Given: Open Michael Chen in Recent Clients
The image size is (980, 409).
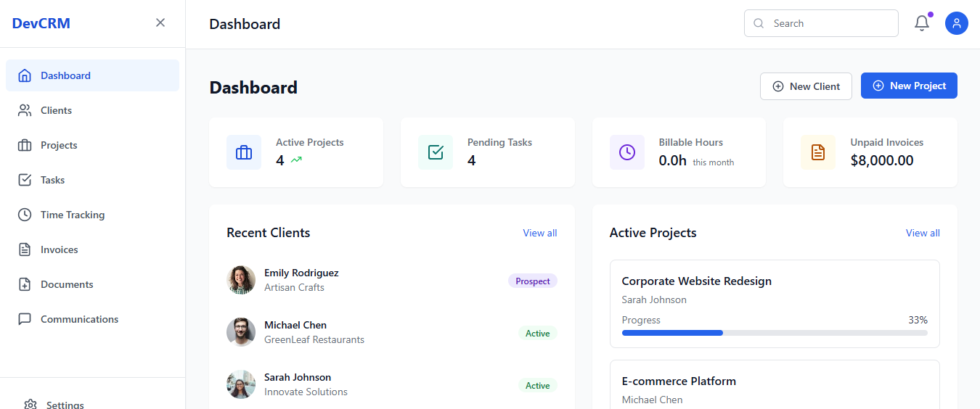Looking at the screenshot, I should [295, 325].
